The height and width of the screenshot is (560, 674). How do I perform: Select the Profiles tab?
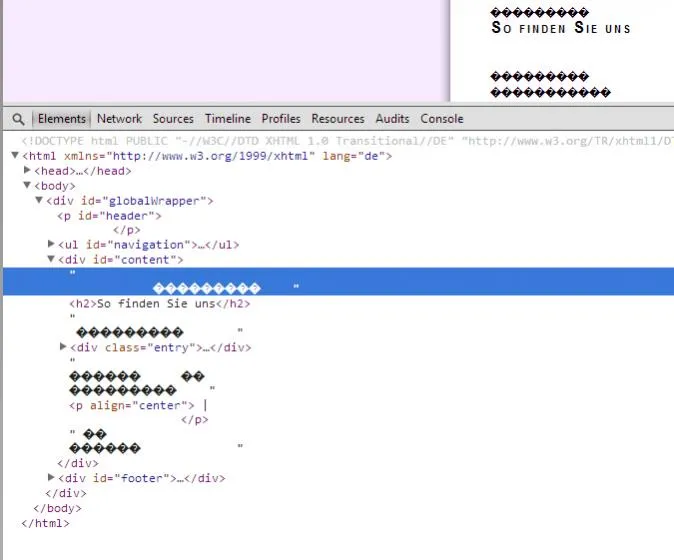coord(281,119)
